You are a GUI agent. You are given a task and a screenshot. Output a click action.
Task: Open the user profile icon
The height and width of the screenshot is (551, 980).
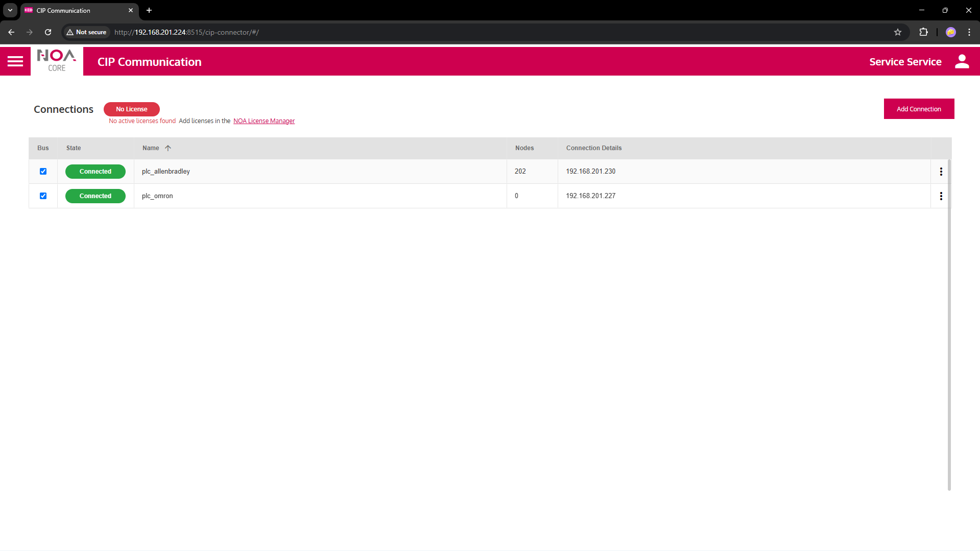coord(962,62)
